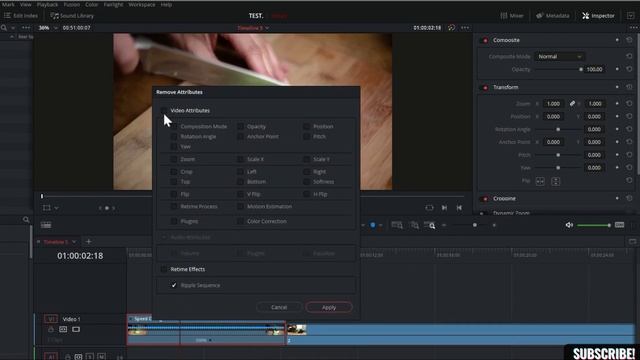Reset the Opacity value

tap(629, 69)
